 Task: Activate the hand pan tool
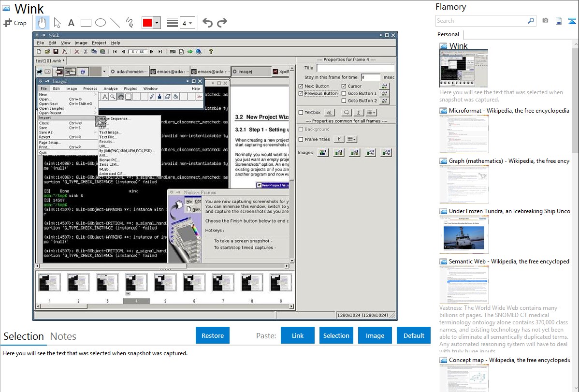coord(43,23)
